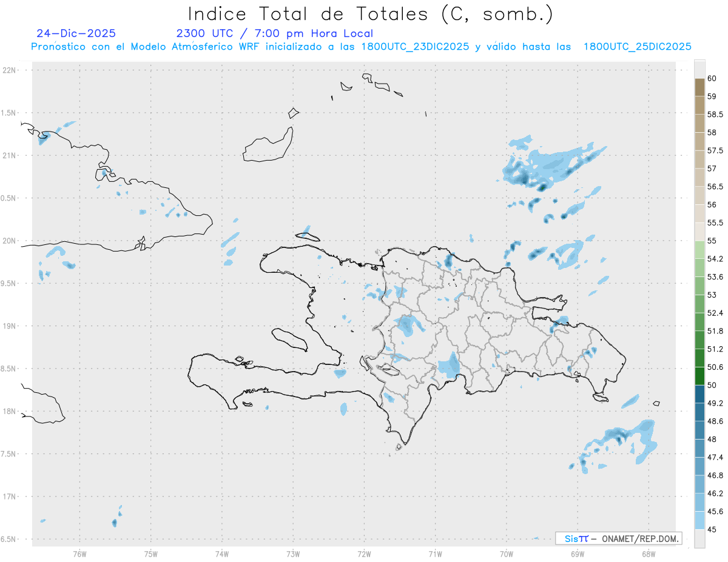The height and width of the screenshot is (562, 728).
Task: Pick the dark green swatch between 50 and 50.6
Action: [x=699, y=376]
